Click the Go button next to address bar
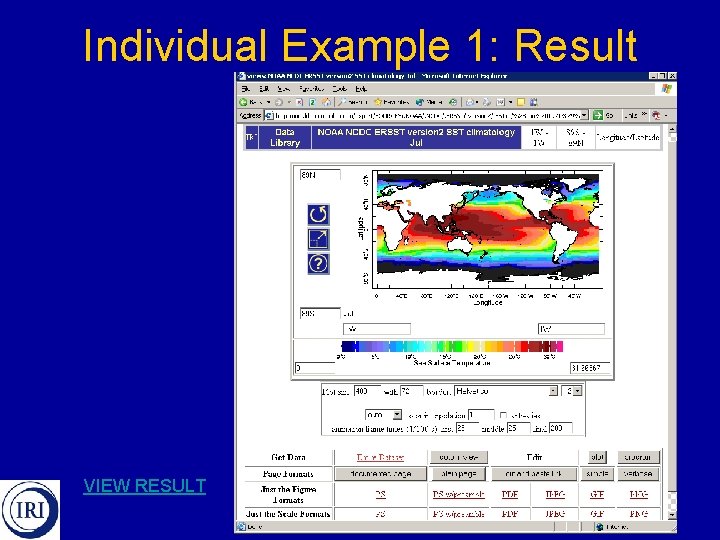Image resolution: width=720 pixels, height=540 pixels. click(603, 115)
